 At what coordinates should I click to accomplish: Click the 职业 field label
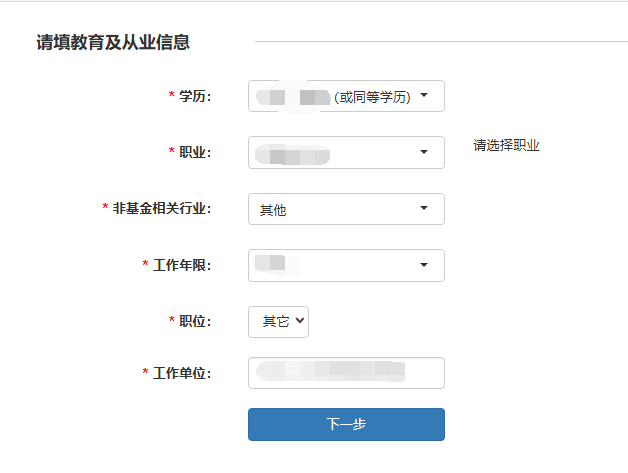[196, 152]
